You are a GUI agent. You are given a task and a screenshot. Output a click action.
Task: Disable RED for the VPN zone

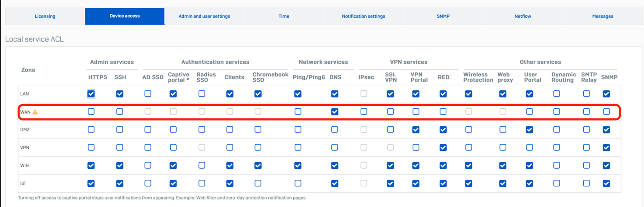[443, 148]
